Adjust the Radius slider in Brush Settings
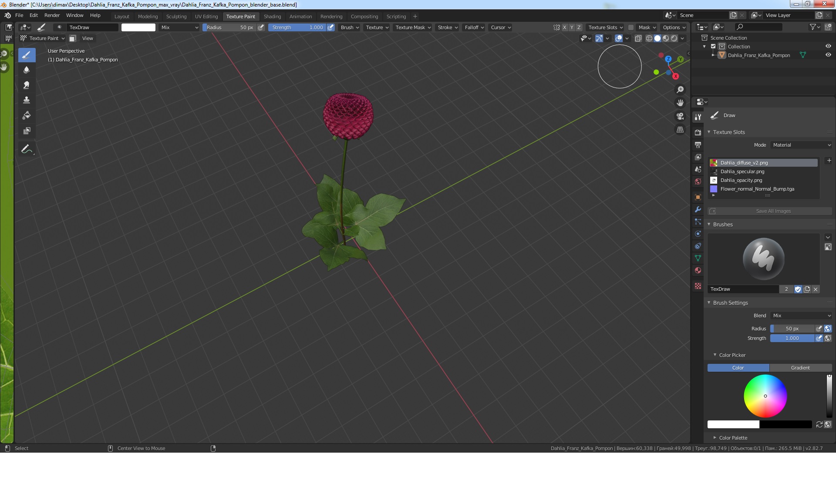The height and width of the screenshot is (504, 836). [x=792, y=329]
